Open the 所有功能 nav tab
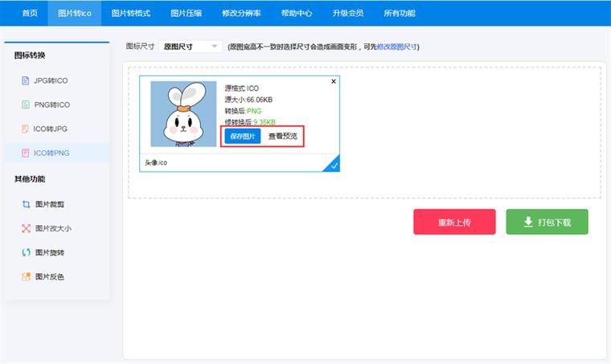This screenshot has height=364, width=611. pos(399,13)
